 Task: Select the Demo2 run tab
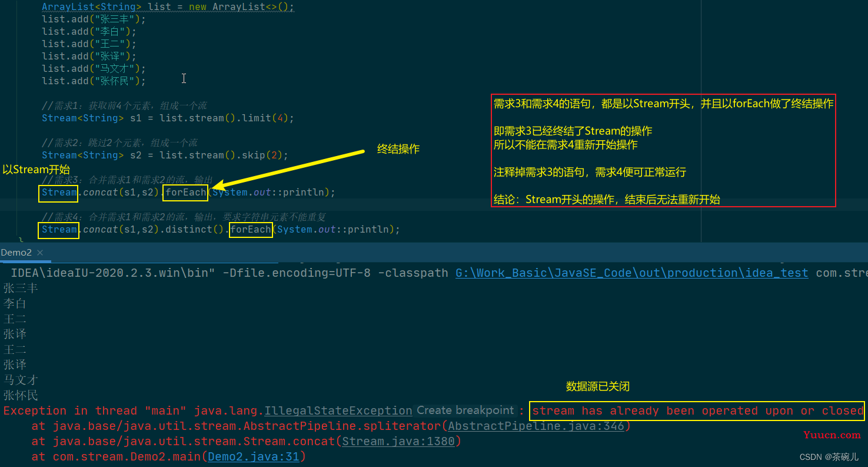16,252
